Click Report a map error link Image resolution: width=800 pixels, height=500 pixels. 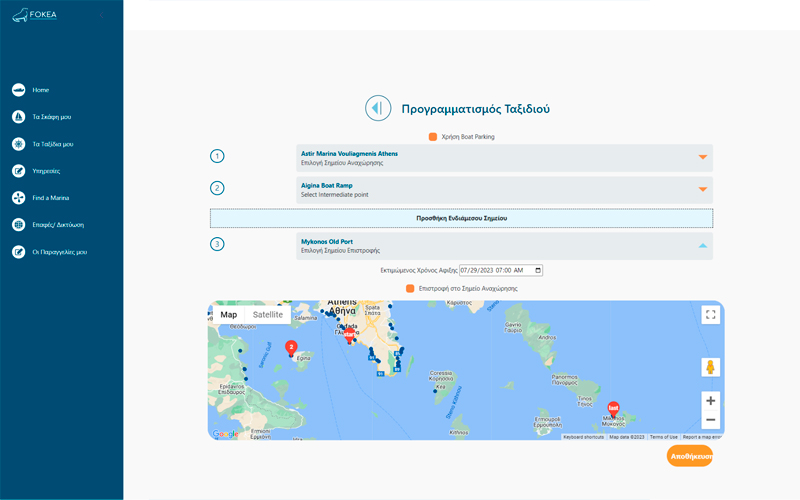click(702, 437)
